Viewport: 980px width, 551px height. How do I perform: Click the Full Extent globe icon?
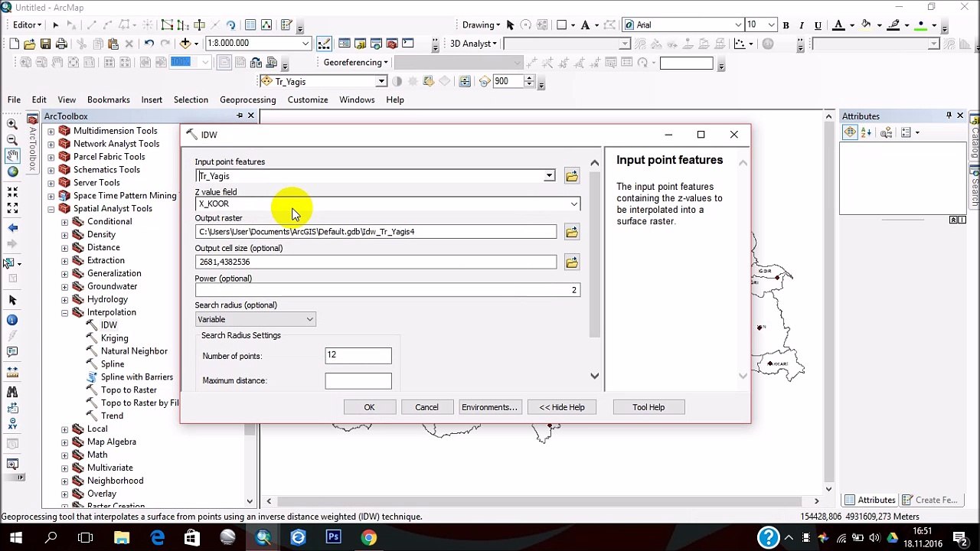(12, 172)
